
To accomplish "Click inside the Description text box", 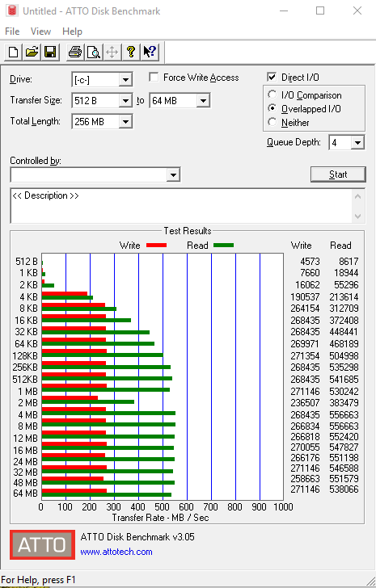I will [182, 206].
